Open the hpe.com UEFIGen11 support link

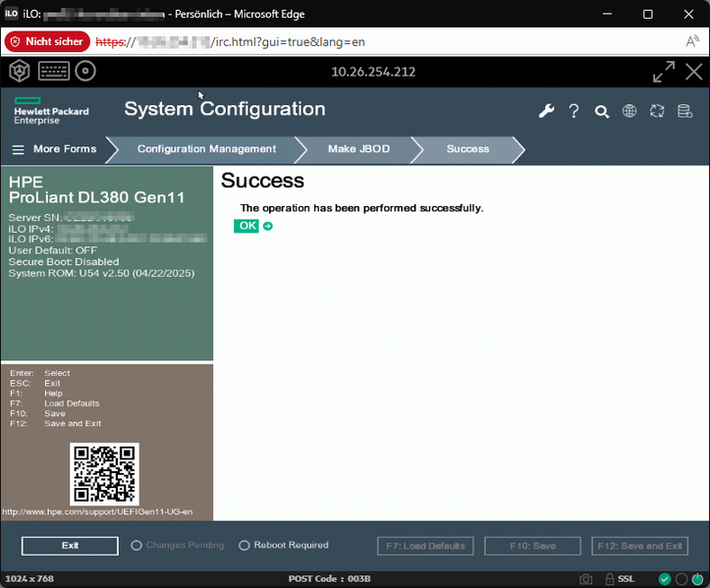97,512
